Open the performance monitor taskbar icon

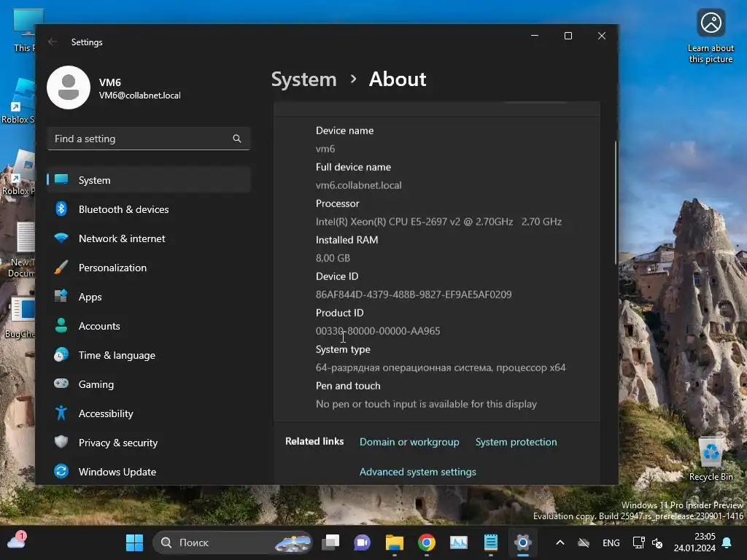tap(458, 542)
